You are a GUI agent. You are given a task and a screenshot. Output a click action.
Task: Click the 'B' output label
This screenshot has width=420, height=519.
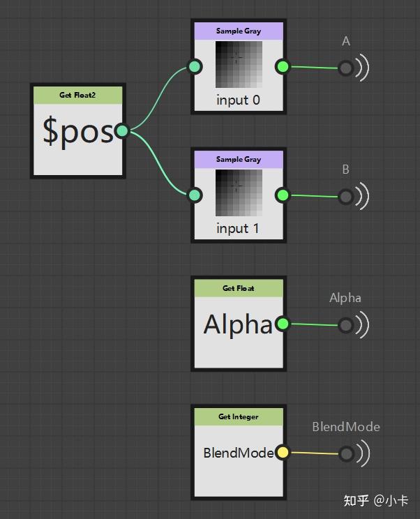point(345,170)
